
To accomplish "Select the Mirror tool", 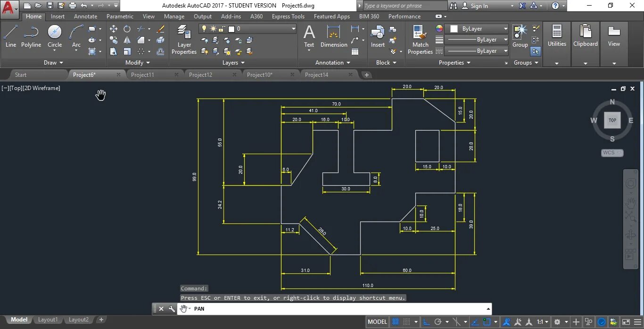I will [x=127, y=40].
